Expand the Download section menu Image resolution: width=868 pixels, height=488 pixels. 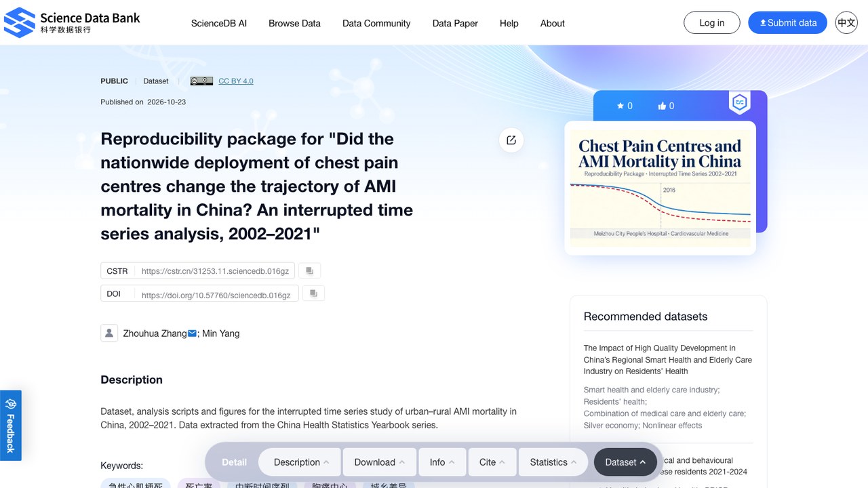[x=380, y=462]
